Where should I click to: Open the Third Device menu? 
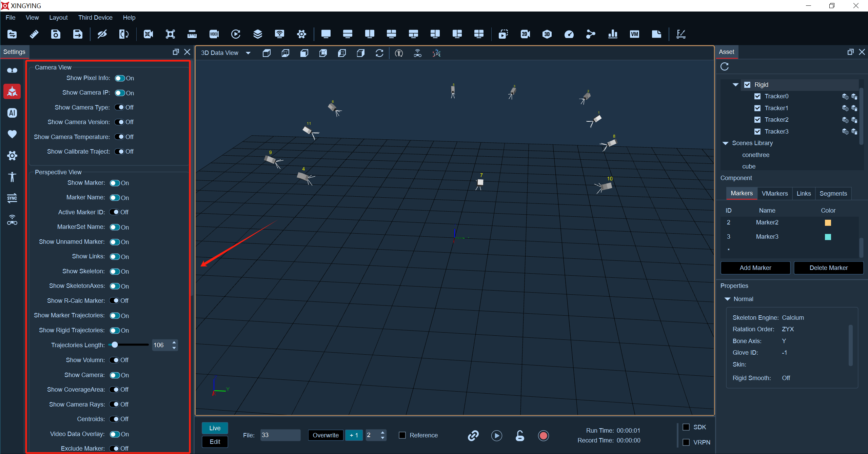95,18
